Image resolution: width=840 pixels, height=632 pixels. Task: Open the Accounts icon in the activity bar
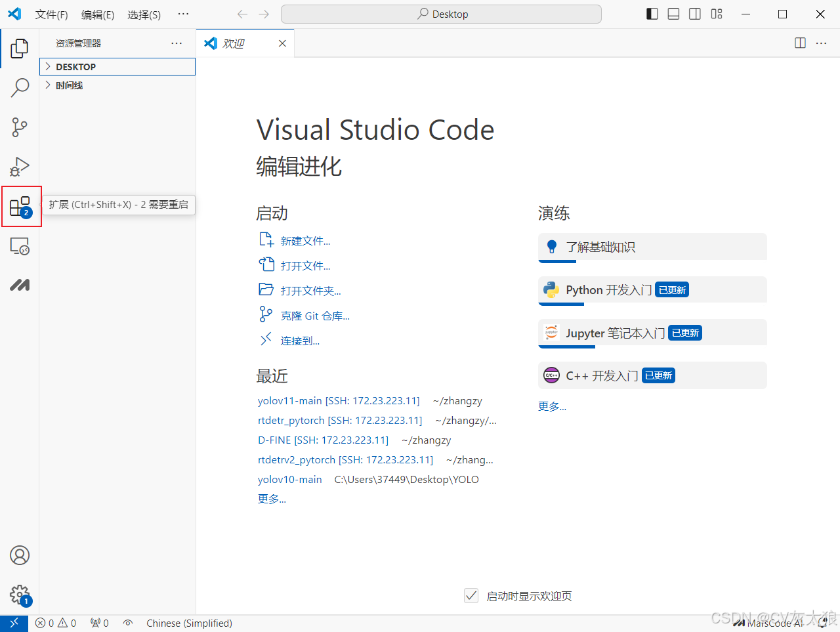point(20,555)
